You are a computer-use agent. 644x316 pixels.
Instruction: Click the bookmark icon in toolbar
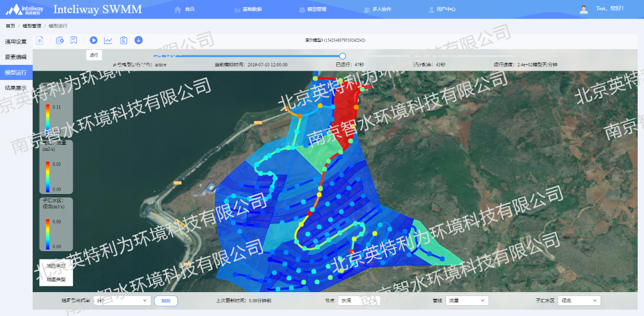coord(74,40)
